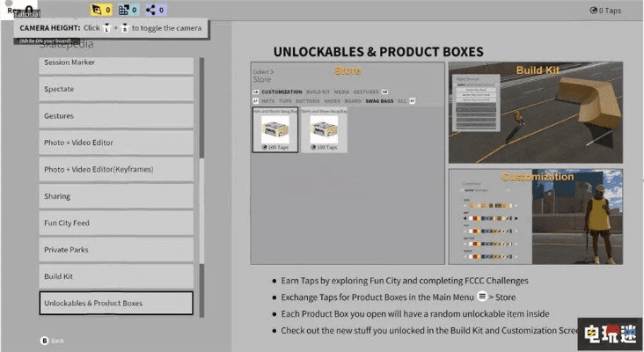Viewport: 644px width, 352px height.
Task: Select Build Kit in the Skatepedia list
Action: point(116,276)
